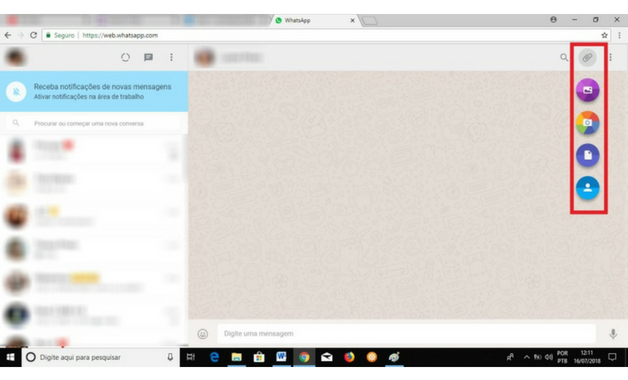Open the volume control in tray
Viewport: 628px width, 380px height.
click(x=549, y=357)
